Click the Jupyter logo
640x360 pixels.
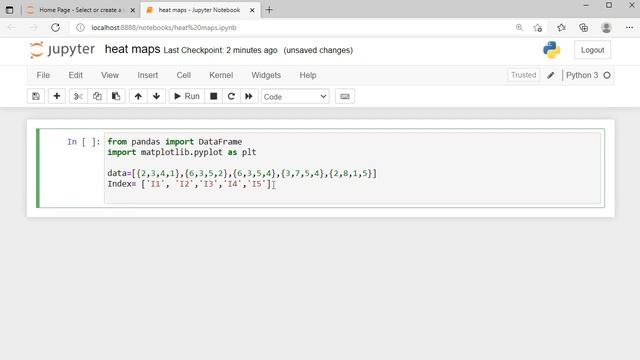coord(62,50)
